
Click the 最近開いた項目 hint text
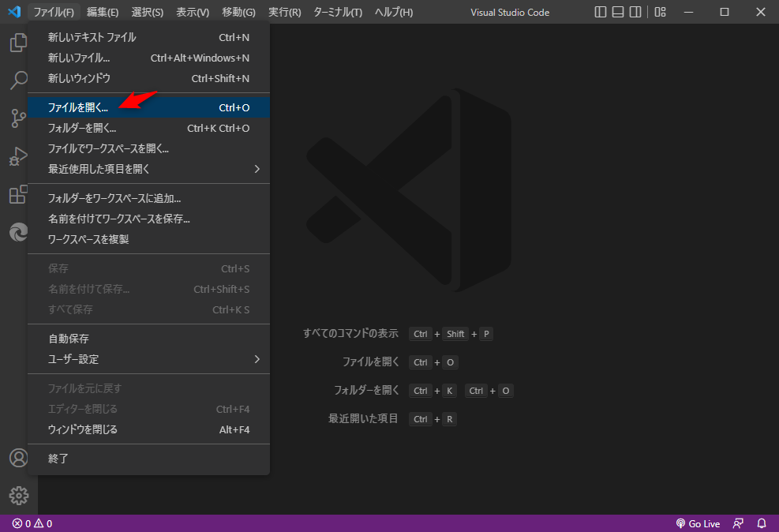tap(363, 418)
